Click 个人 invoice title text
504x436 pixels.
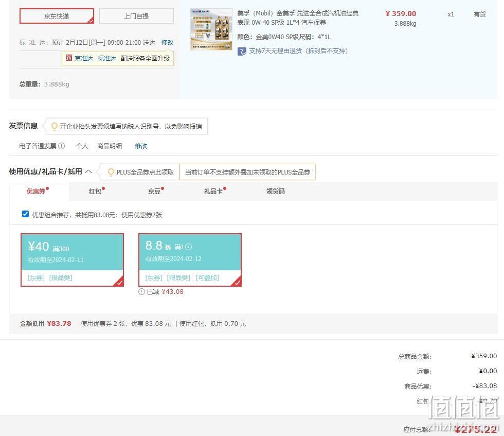coord(82,146)
